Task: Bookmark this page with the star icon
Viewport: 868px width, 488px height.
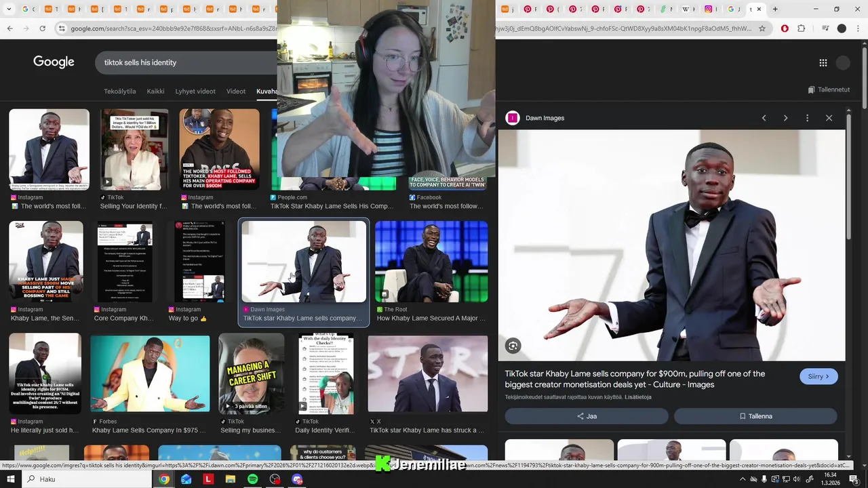Action: tap(762, 28)
